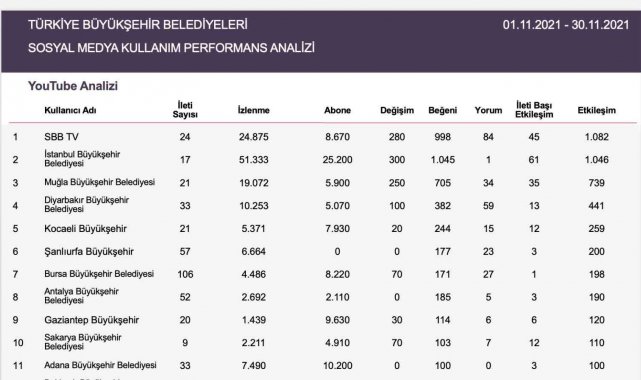Click the Etkileşim column header
Viewport: 641px width, 380px height.
coord(596,110)
